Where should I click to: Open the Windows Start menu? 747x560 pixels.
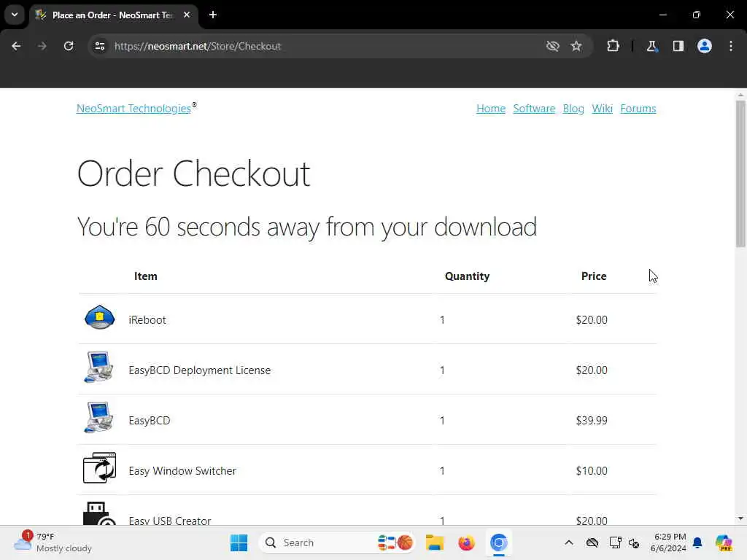click(x=239, y=542)
